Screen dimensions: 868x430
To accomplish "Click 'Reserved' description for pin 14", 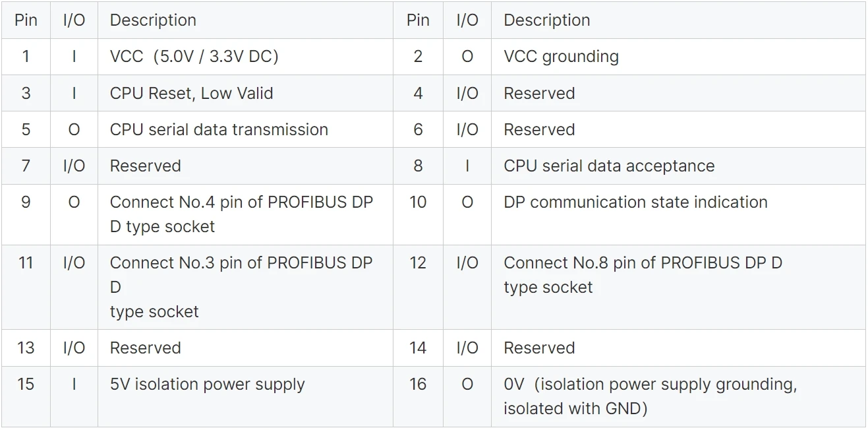I will (x=539, y=348).
